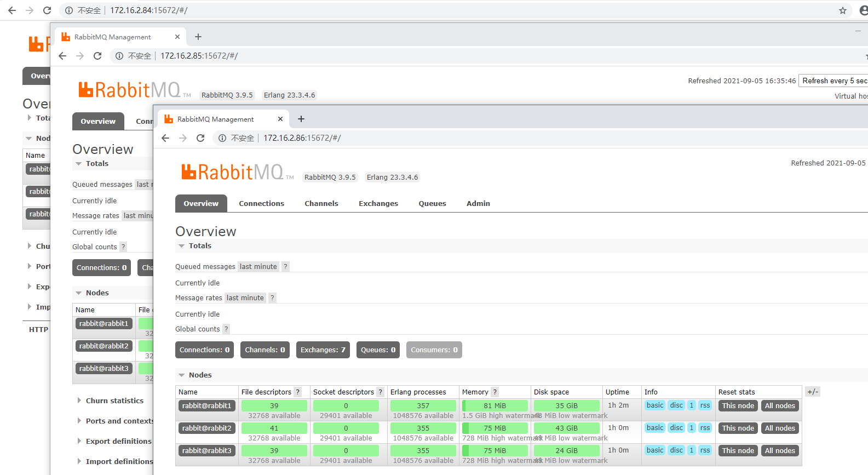Open Refresh every 5 seconds dropdown
Image resolution: width=868 pixels, height=475 pixels.
pyautogui.click(x=833, y=81)
